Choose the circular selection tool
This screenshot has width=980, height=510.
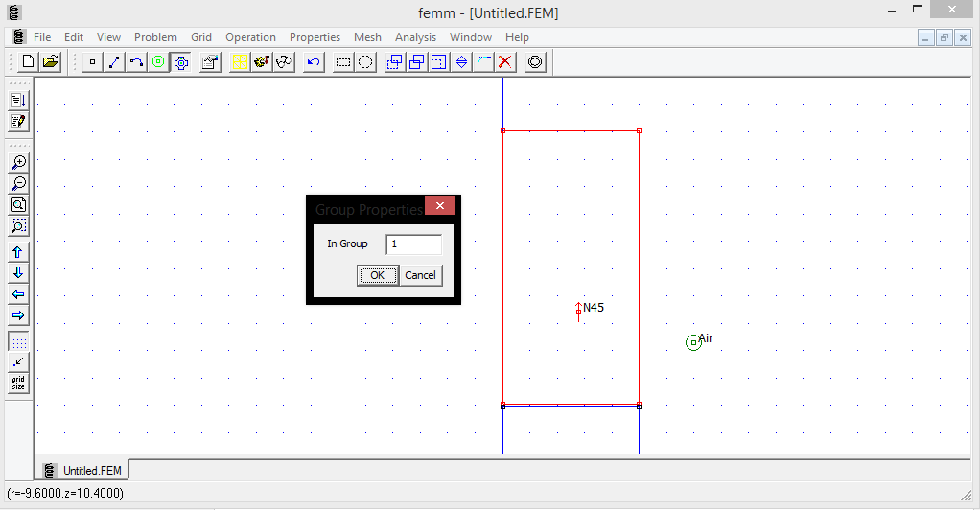[x=365, y=62]
